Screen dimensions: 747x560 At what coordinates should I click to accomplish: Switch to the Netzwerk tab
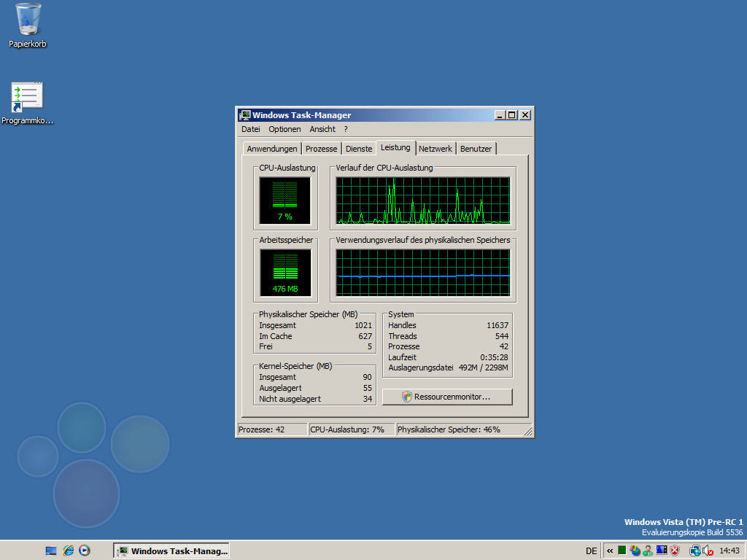[436, 149]
